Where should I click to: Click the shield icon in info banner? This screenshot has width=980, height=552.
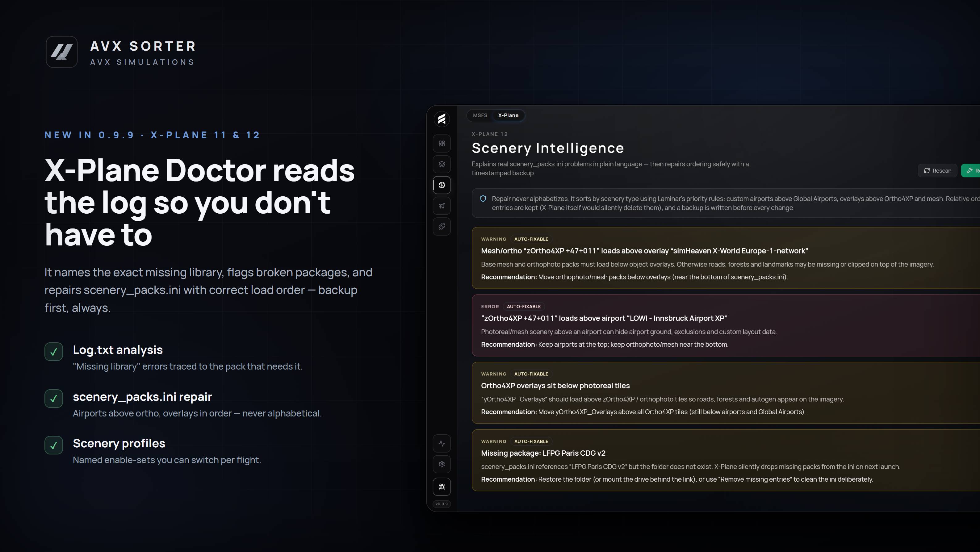(x=483, y=199)
